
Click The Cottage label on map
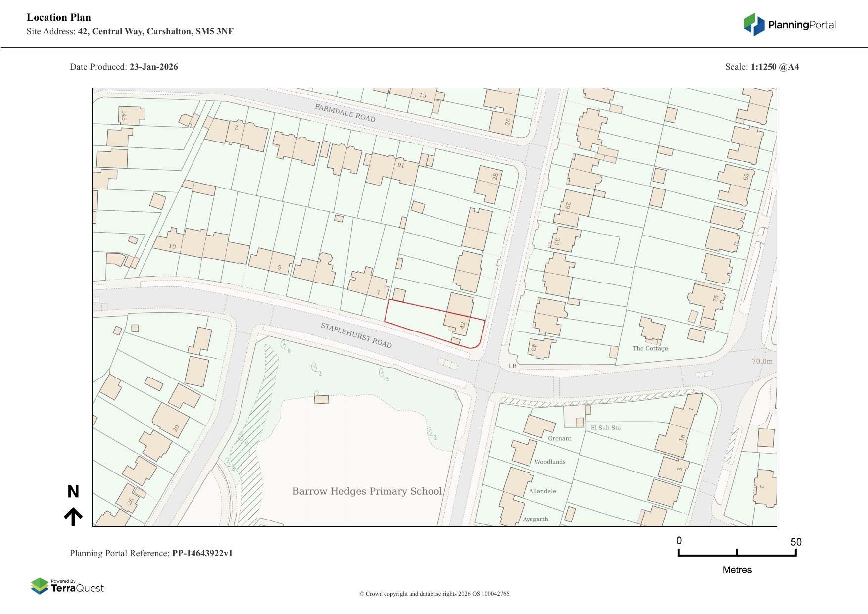coord(650,348)
